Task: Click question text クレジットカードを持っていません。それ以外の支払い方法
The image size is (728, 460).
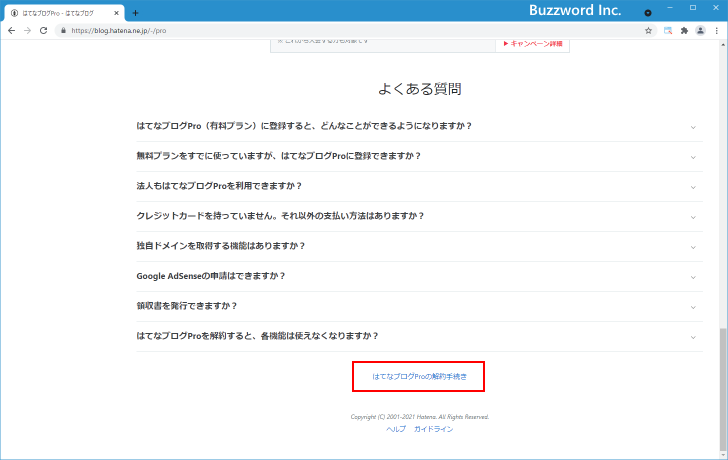Action: tap(280, 216)
